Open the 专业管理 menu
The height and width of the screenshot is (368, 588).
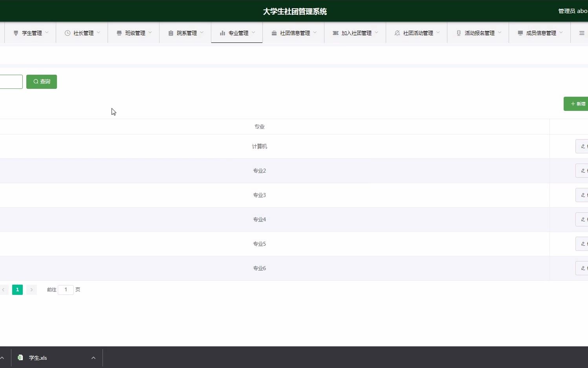tap(237, 33)
